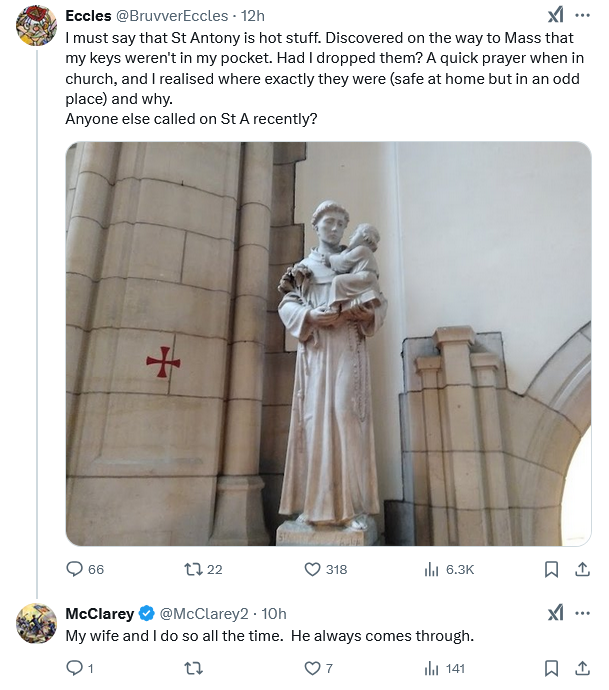
Task: Bookmark the Eccles tweet
Action: pos(550,569)
